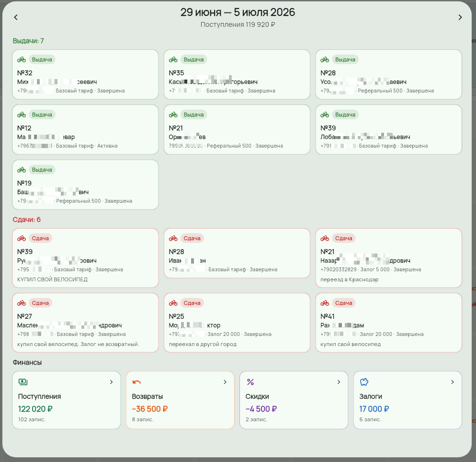This screenshot has height=462, width=476.
Task: Click the red bicycle icon on return card №27
Action: (21, 303)
